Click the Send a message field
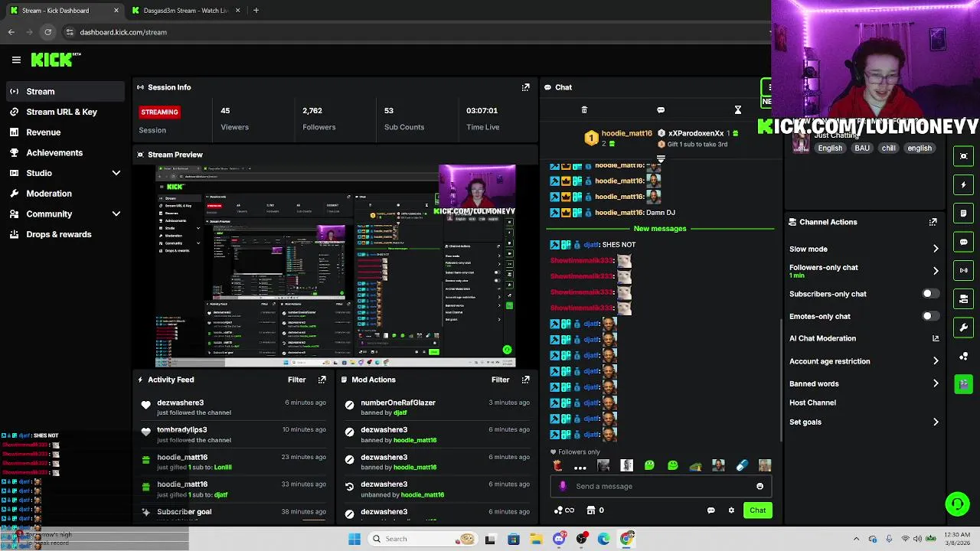 click(662, 486)
